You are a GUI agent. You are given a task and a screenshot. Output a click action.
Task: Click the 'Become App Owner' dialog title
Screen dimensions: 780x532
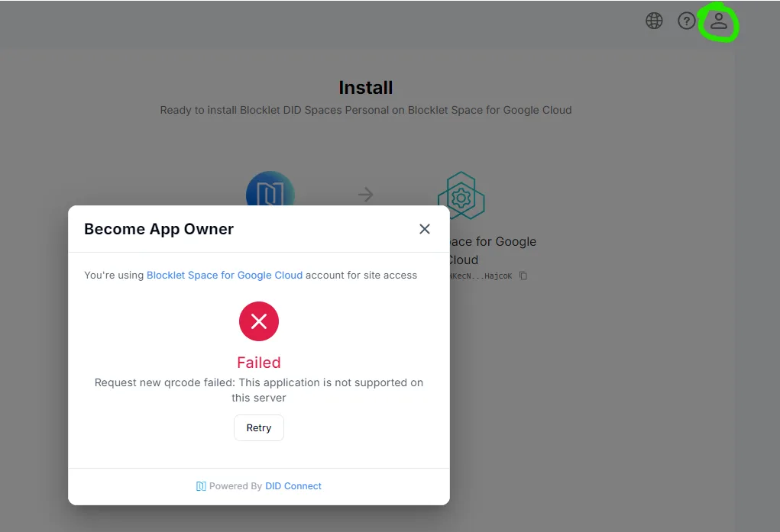pyautogui.click(x=159, y=229)
